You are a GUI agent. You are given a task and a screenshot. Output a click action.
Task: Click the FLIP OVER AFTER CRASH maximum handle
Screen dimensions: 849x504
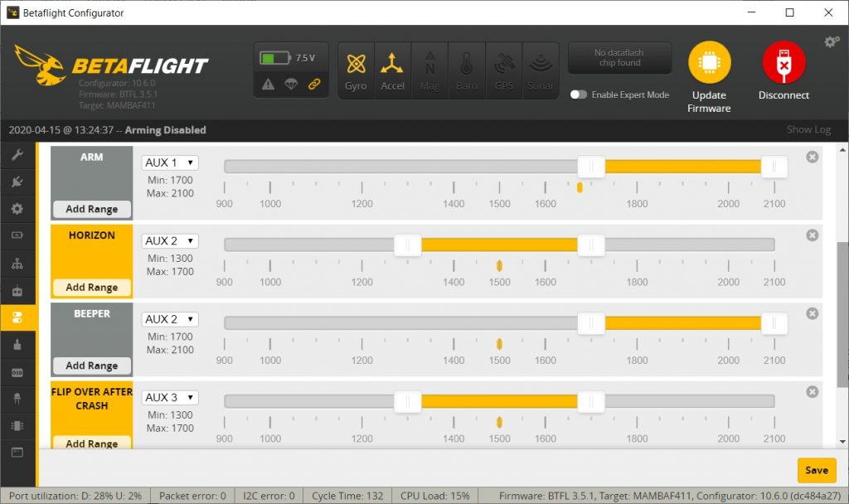590,402
